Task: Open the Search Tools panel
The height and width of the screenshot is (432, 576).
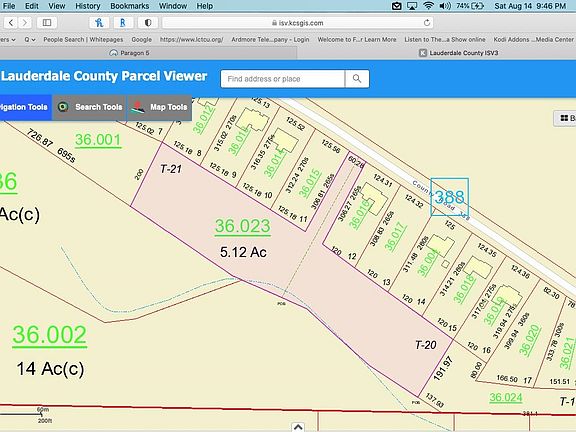Action: click(90, 107)
